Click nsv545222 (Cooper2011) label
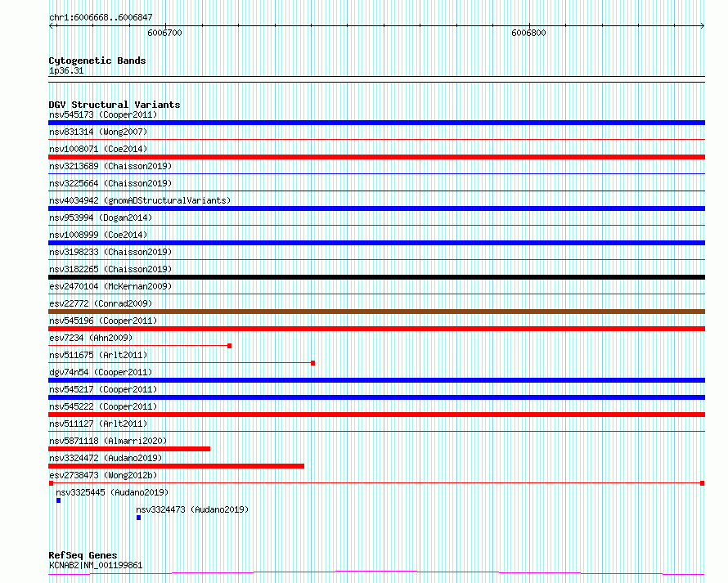 tap(103, 406)
